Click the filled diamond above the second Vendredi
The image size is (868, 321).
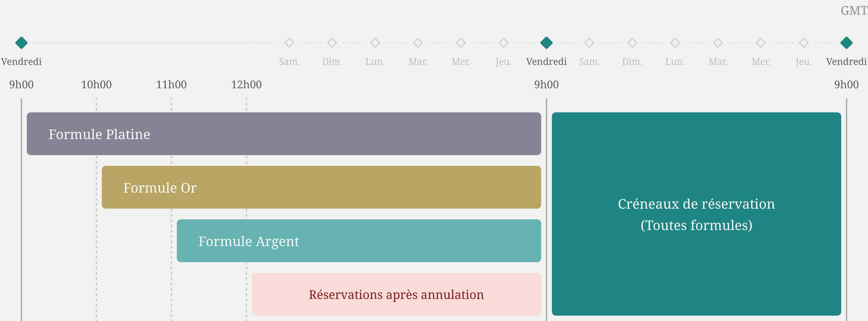(547, 42)
